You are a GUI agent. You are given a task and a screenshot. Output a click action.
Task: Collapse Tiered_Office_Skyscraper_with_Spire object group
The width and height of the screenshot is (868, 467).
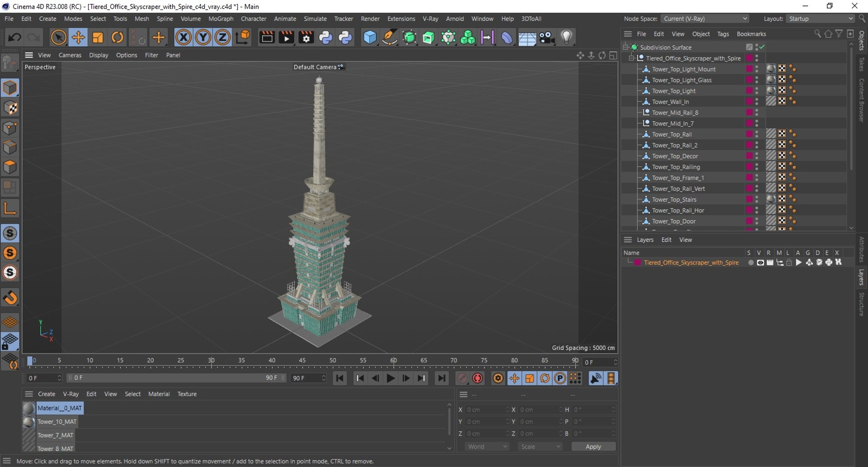tap(632, 58)
